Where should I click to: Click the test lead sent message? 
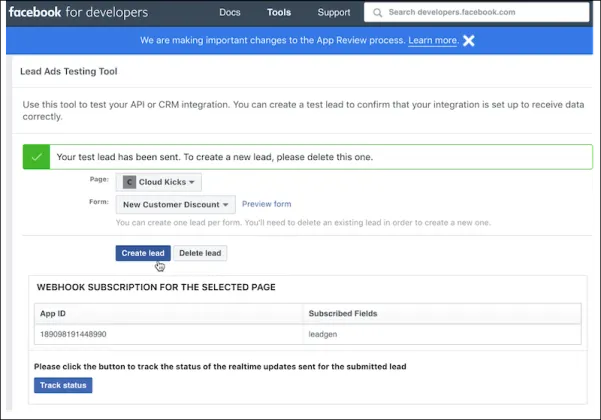tap(215, 157)
